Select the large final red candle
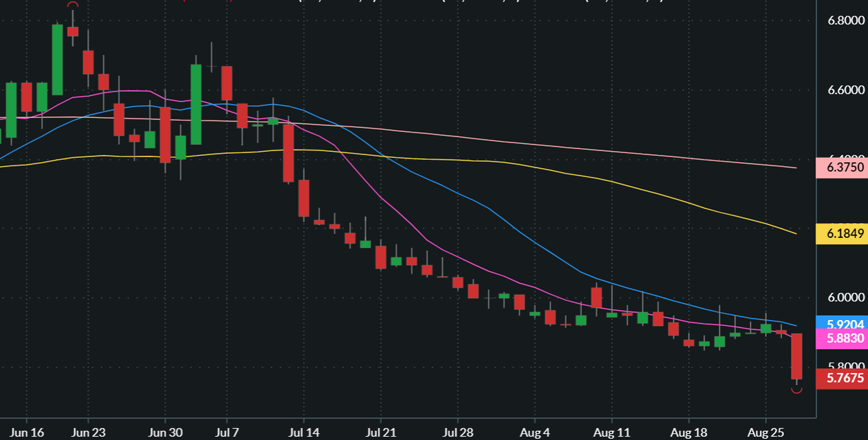This screenshot has width=868, height=440. click(x=797, y=357)
